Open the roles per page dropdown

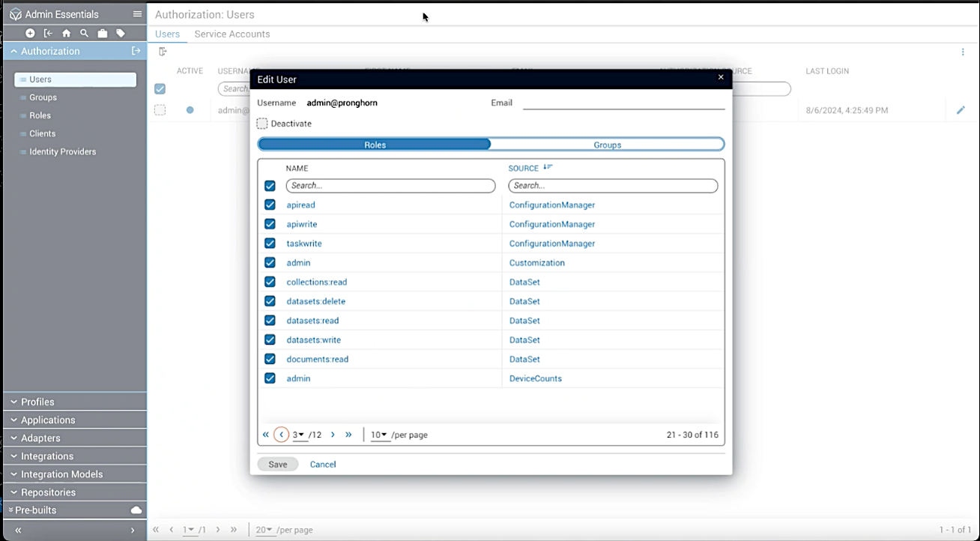tap(380, 435)
